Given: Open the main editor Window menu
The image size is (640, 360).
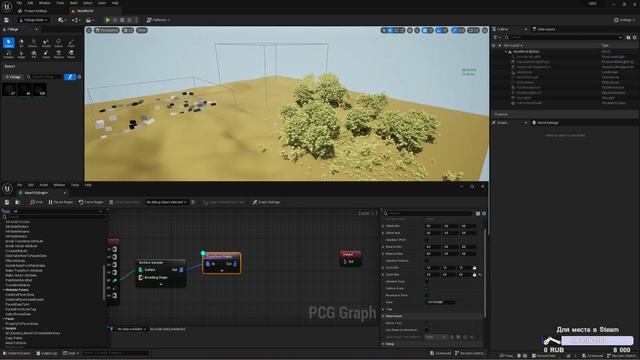Looking at the screenshot, I should (44, 3).
